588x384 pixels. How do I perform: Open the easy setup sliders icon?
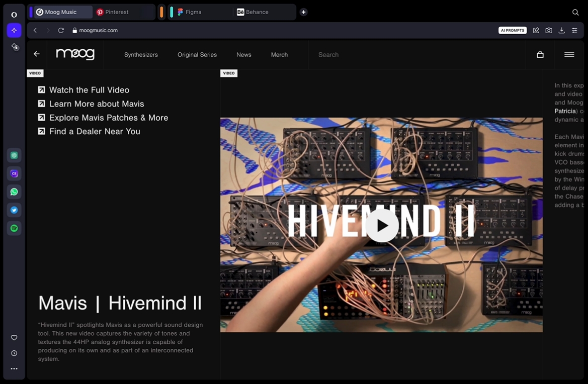coord(574,30)
